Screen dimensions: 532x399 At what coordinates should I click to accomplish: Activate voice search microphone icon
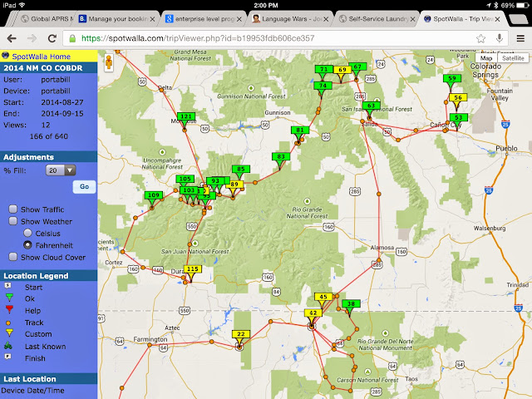click(x=499, y=38)
